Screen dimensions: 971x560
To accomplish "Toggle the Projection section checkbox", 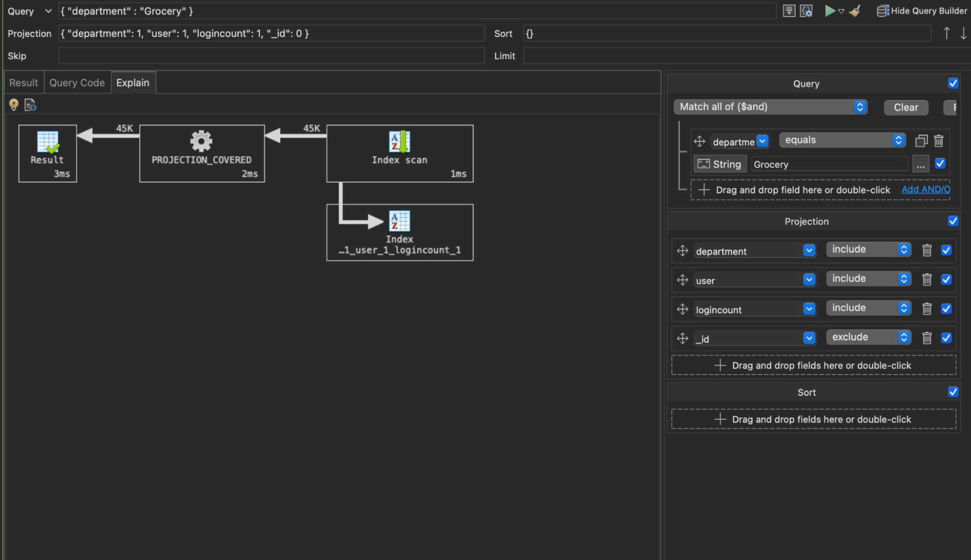I will pyautogui.click(x=954, y=221).
